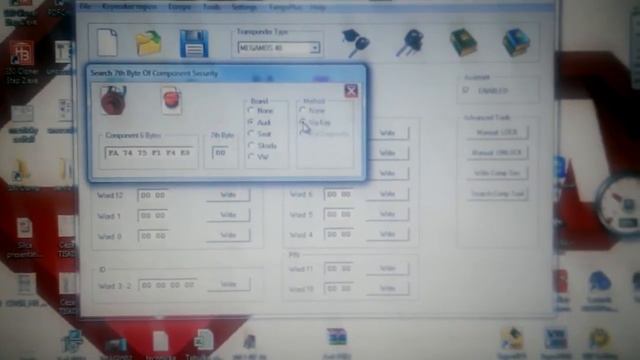The width and height of the screenshot is (640, 360).
Task: Open the File menu
Action: click(x=85, y=7)
